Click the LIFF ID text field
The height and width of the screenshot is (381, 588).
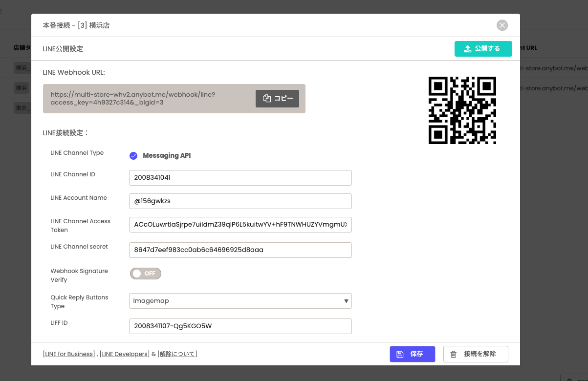pos(240,326)
